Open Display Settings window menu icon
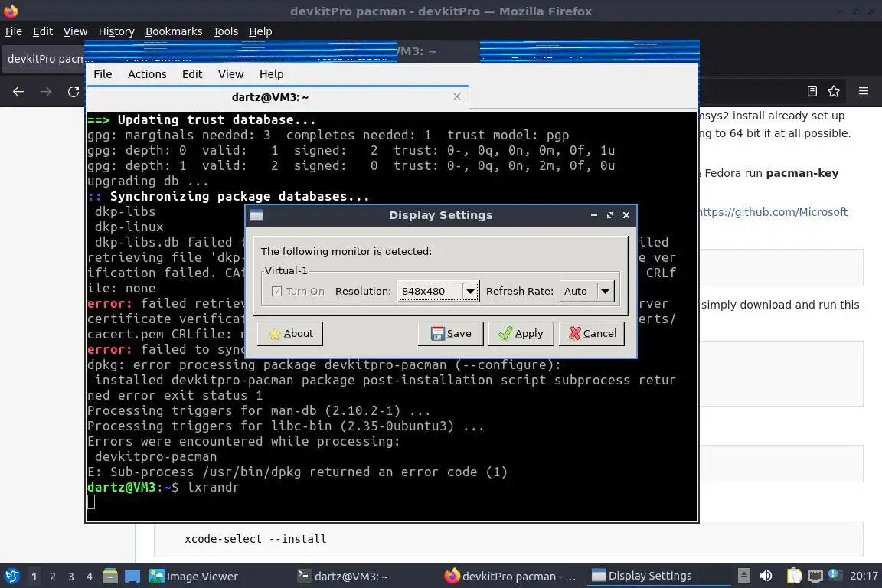 tap(256, 215)
